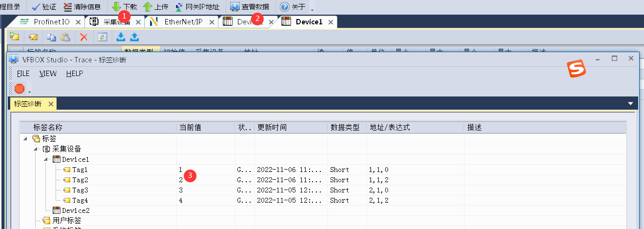The width and height of the screenshot is (644, 229).
Task: Open the VIEW menu in Trace window
Action: pyautogui.click(x=48, y=74)
